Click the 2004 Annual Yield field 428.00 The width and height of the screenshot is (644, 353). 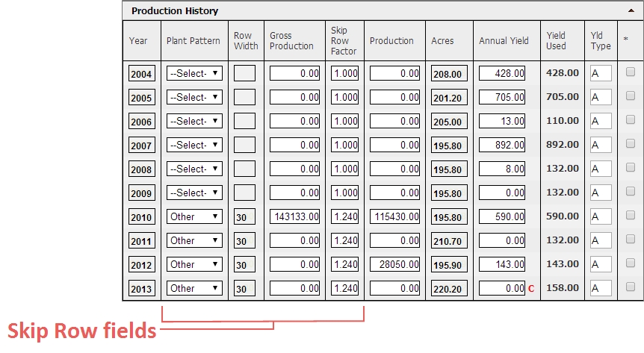502,73
